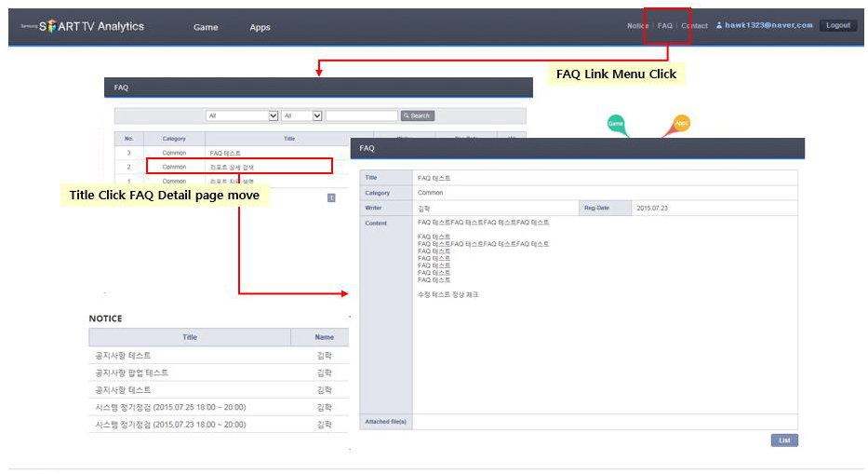
Task: Click the List button in FAQ detail
Action: pyautogui.click(x=784, y=440)
